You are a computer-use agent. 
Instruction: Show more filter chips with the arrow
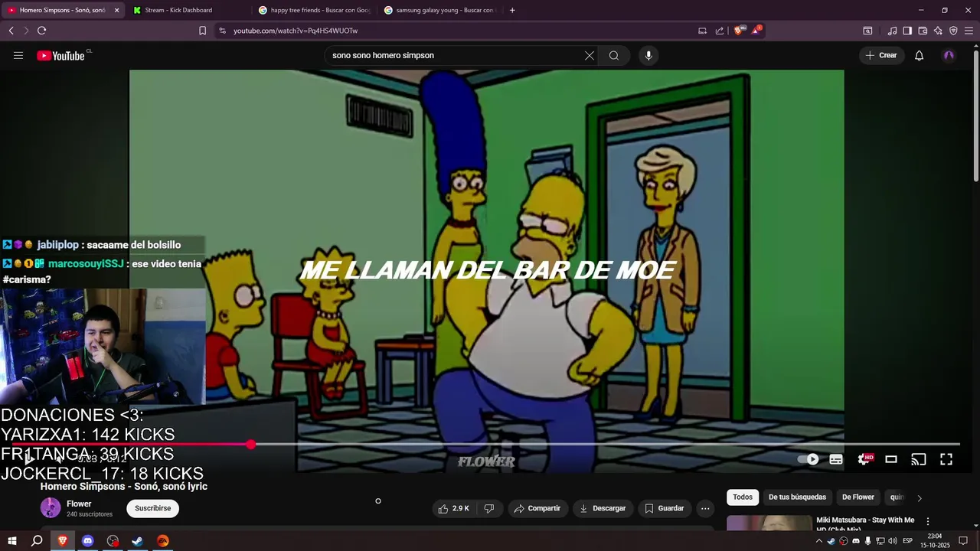click(x=920, y=497)
